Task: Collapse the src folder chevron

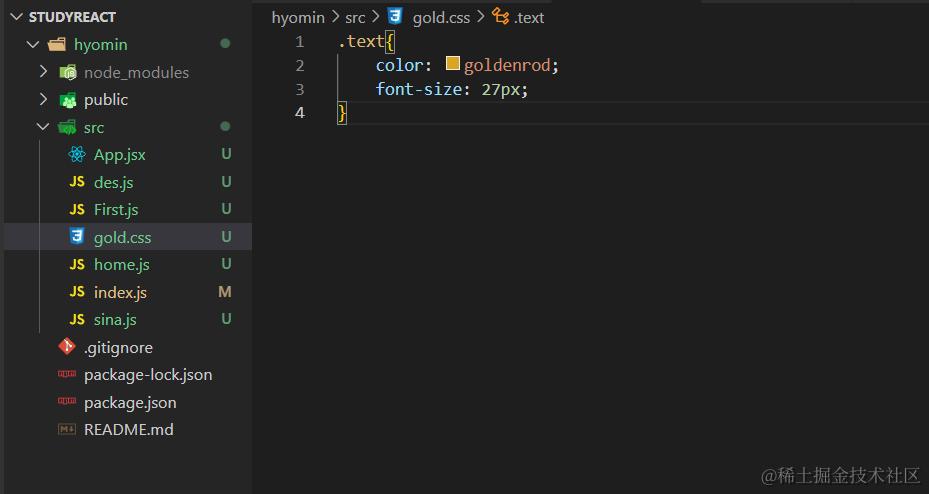Action: [43, 127]
